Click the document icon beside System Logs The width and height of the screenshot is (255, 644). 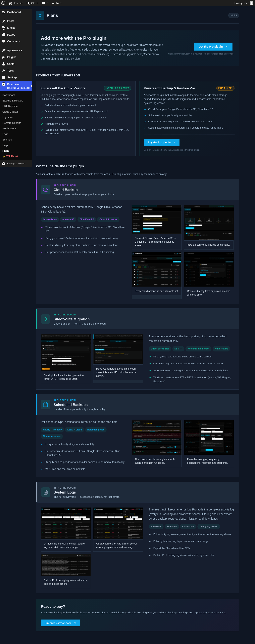click(x=46, y=492)
